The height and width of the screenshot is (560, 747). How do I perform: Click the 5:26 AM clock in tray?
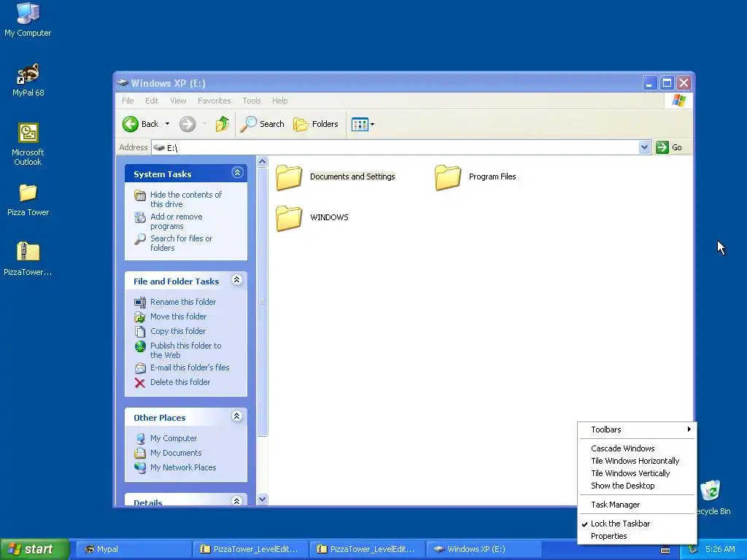click(720, 550)
